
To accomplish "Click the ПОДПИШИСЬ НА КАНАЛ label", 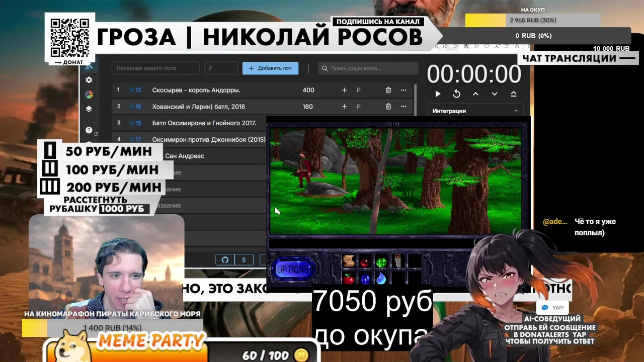I will pos(378,22).
